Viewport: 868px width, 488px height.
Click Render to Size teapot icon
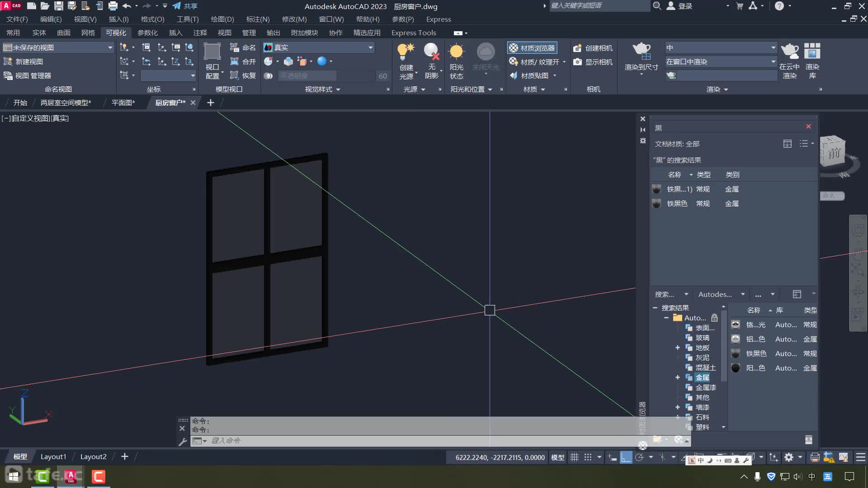642,51
